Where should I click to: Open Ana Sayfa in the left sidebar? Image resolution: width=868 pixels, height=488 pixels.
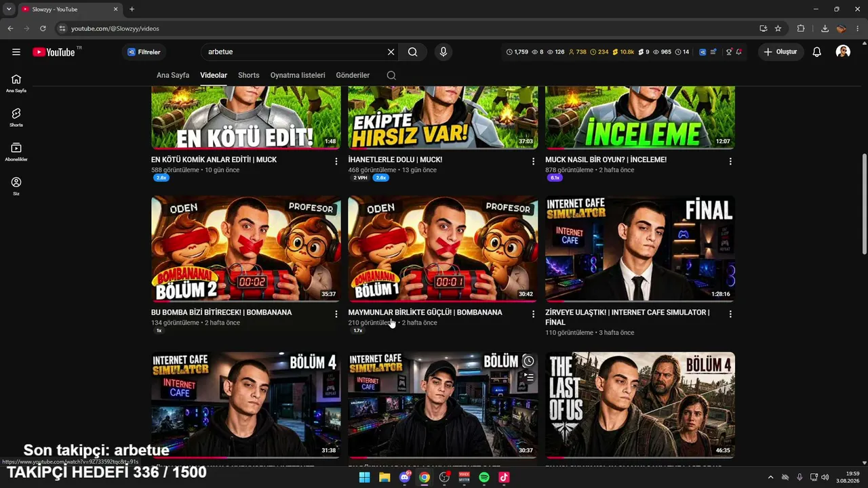pos(16,83)
